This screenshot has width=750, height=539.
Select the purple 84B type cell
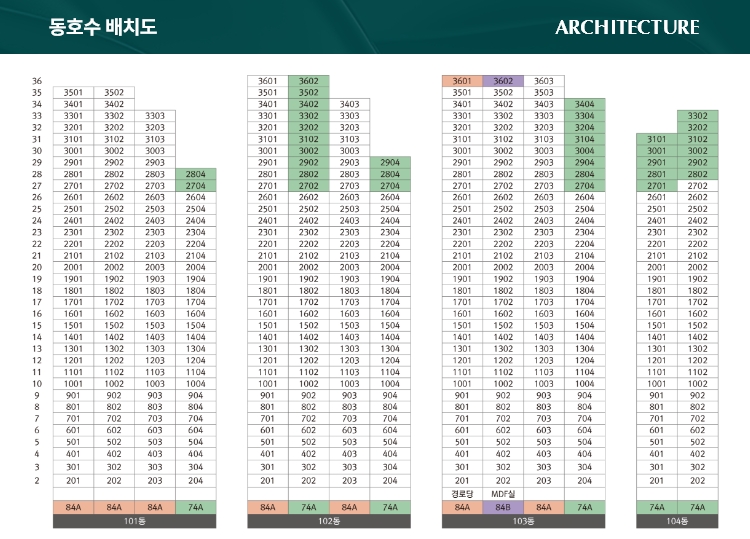pyautogui.click(x=502, y=508)
